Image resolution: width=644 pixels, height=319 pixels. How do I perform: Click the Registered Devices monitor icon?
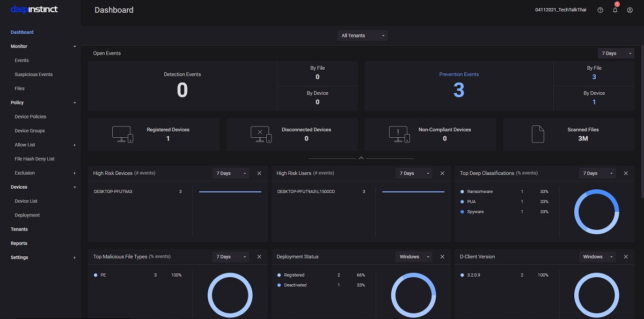(x=122, y=135)
